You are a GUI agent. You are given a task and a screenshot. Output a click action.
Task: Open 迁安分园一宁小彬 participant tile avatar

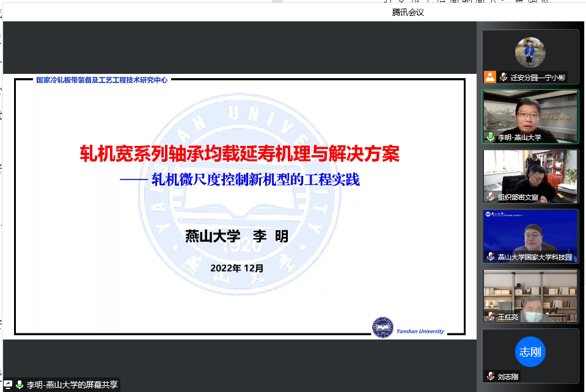point(530,53)
